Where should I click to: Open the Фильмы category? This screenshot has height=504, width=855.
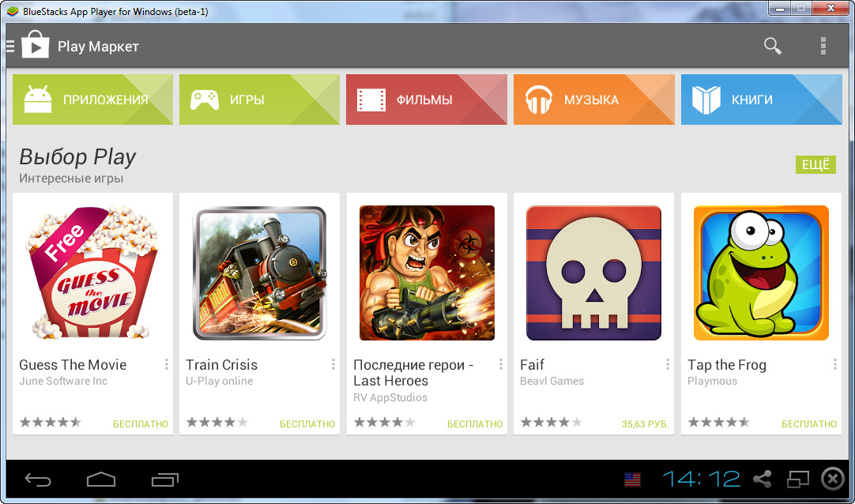tap(427, 100)
